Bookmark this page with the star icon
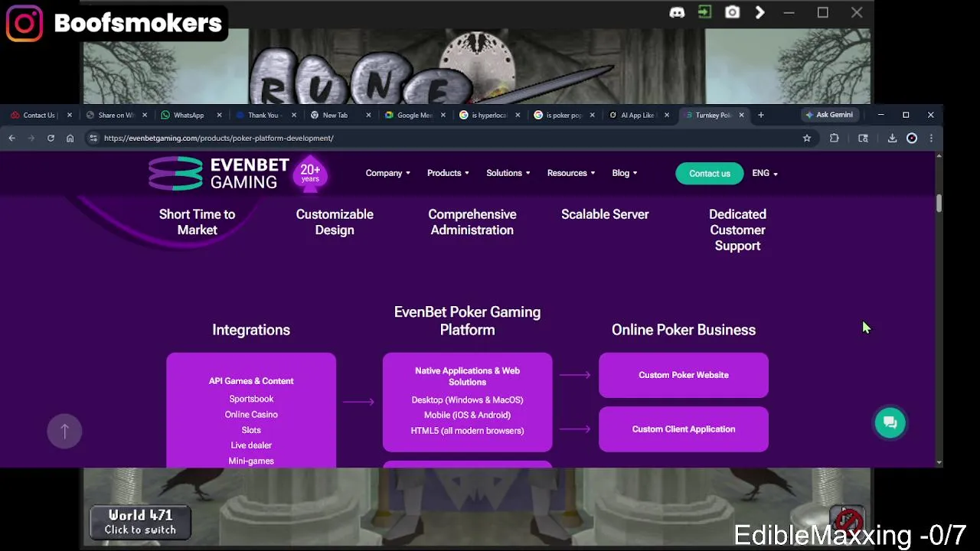The image size is (980, 551). click(x=806, y=138)
